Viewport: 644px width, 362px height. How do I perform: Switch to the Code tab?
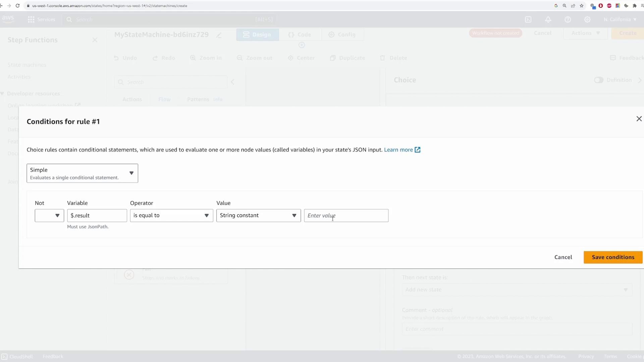(300, 35)
